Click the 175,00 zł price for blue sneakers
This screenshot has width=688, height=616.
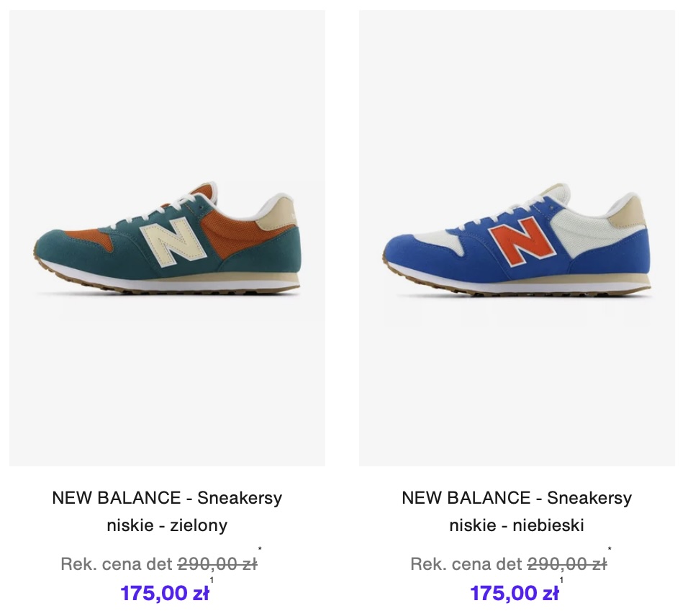pyautogui.click(x=514, y=594)
